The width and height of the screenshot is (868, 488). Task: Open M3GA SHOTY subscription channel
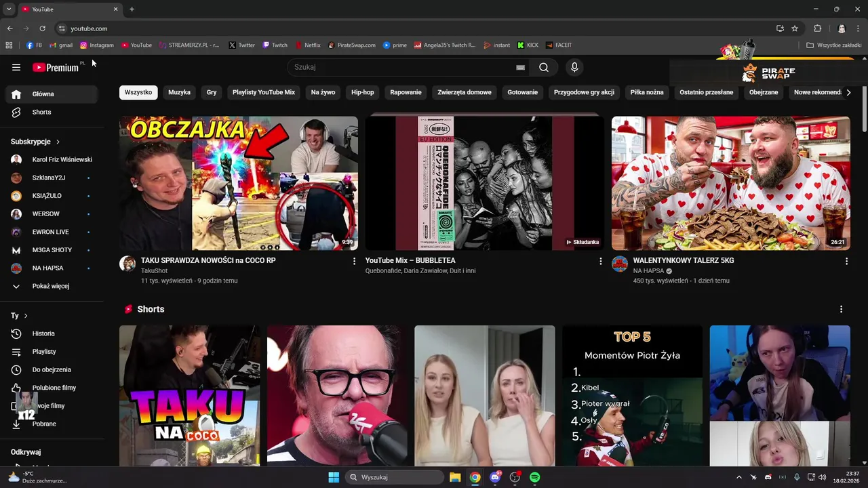(52, 250)
